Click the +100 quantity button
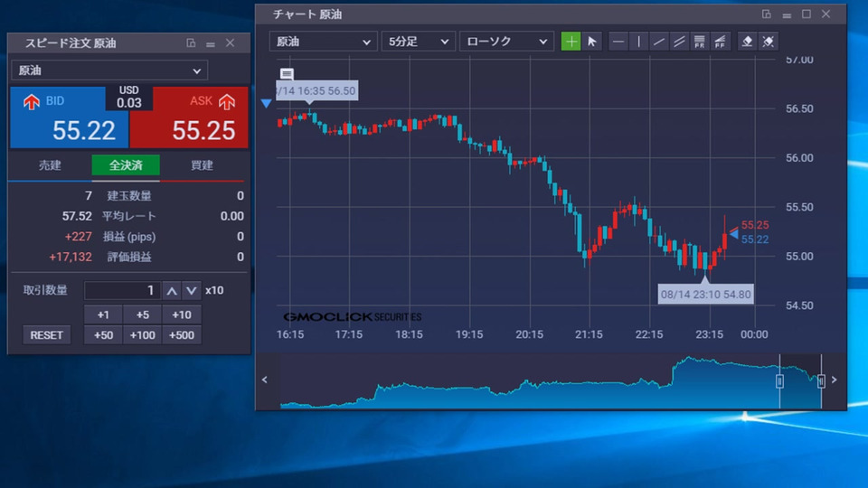Image resolution: width=868 pixels, height=488 pixels. click(x=142, y=334)
